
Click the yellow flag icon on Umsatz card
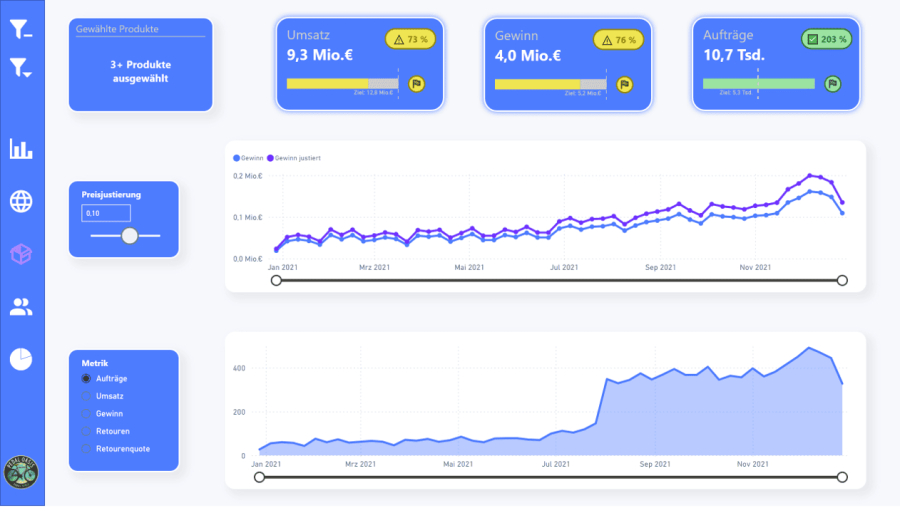coord(417,84)
